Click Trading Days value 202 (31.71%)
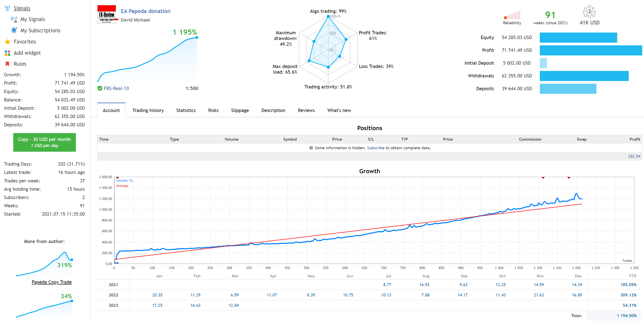 (x=71, y=164)
